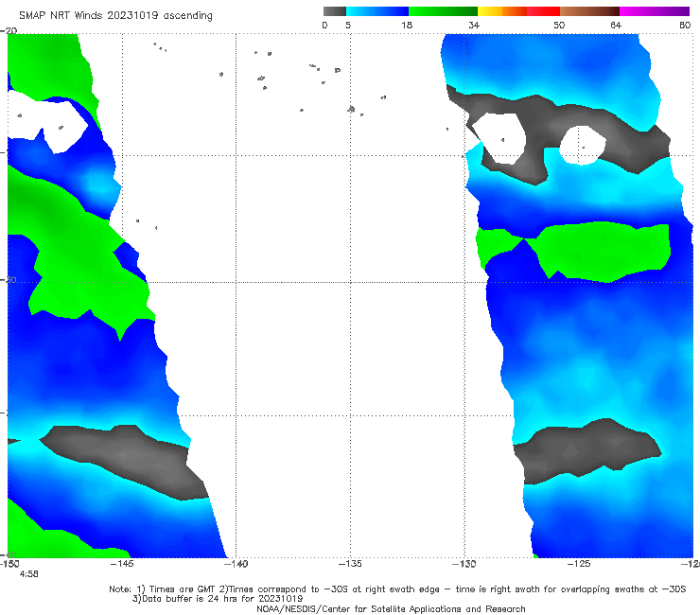
Task: Click the longitude label '-150'
Action: 9,564
